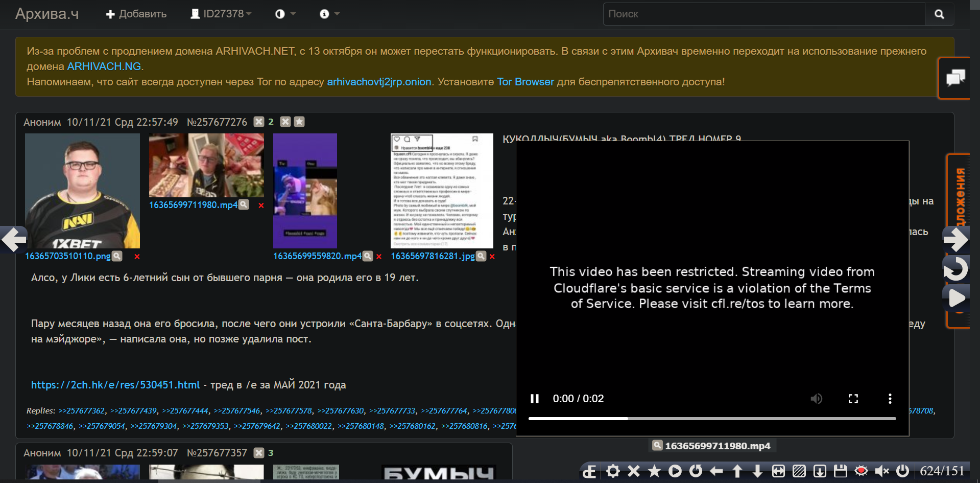Open file link 16365699559820.mp4
980x483 pixels.
click(x=317, y=256)
